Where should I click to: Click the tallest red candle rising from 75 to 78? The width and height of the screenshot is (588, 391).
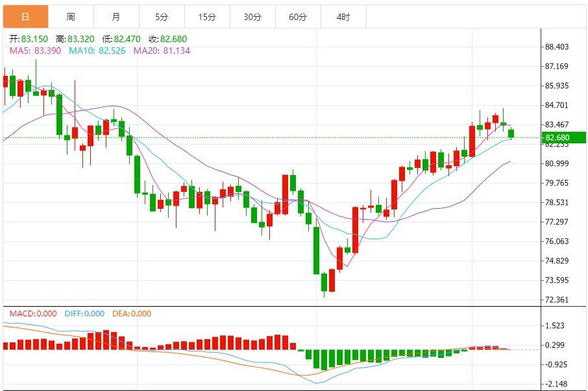(355, 230)
